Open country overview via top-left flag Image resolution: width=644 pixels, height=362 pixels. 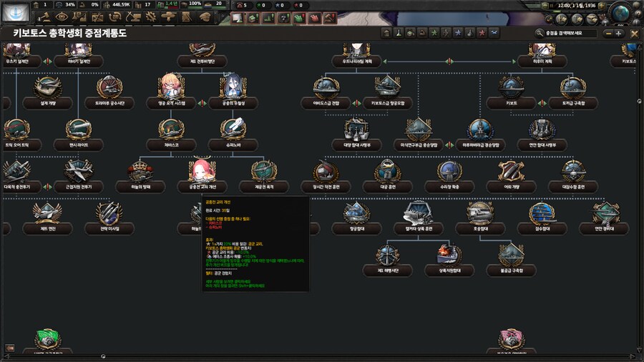point(14,11)
